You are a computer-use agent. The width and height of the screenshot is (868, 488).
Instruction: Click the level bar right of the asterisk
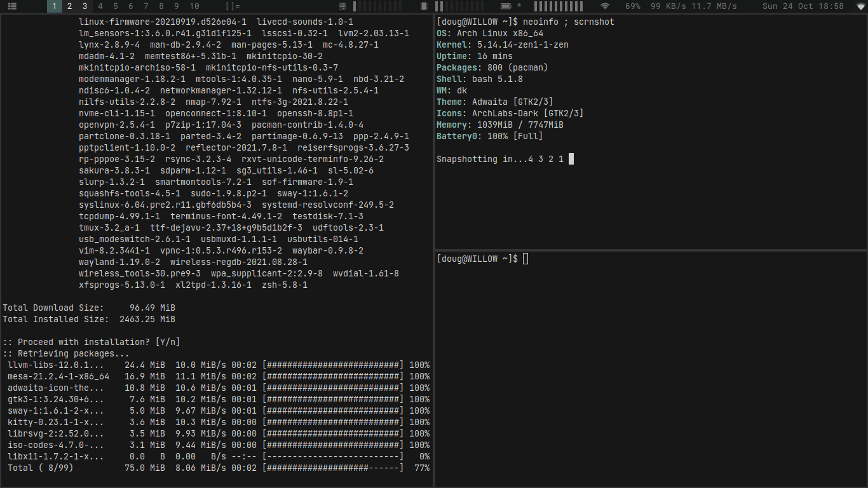click(x=559, y=6)
